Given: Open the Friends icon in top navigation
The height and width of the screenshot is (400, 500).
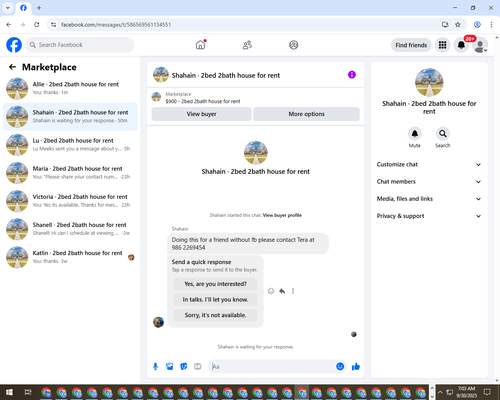Looking at the screenshot, I should (247, 45).
